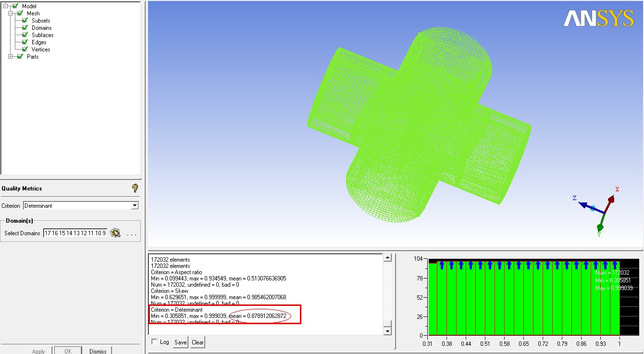Click the Quality Metrics help question-mark icon

pyautogui.click(x=135, y=188)
